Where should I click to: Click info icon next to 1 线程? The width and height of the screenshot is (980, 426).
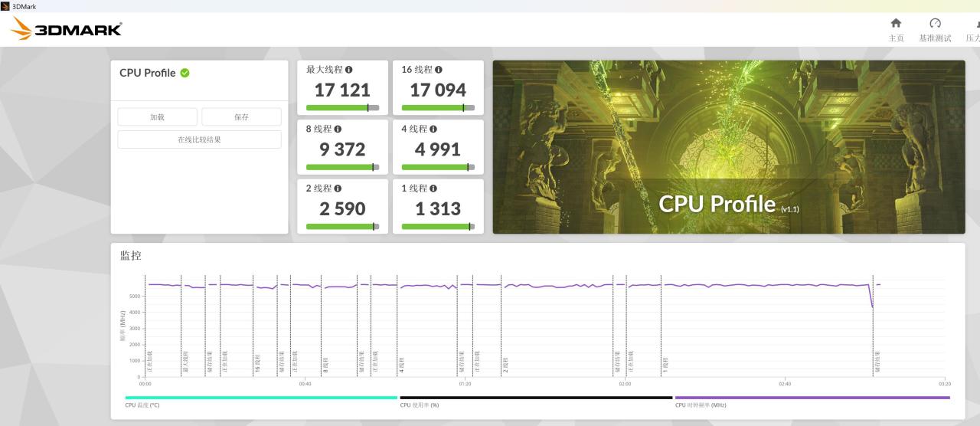[x=433, y=188]
